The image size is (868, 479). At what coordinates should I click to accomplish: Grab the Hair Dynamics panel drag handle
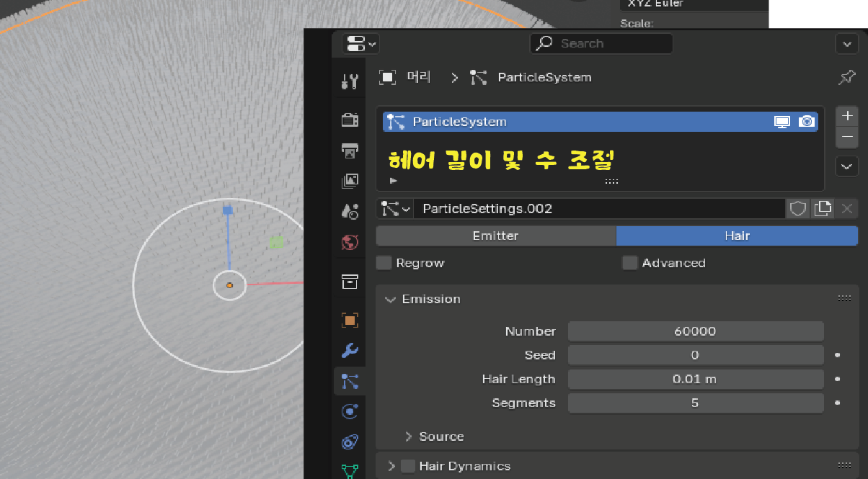pos(844,466)
